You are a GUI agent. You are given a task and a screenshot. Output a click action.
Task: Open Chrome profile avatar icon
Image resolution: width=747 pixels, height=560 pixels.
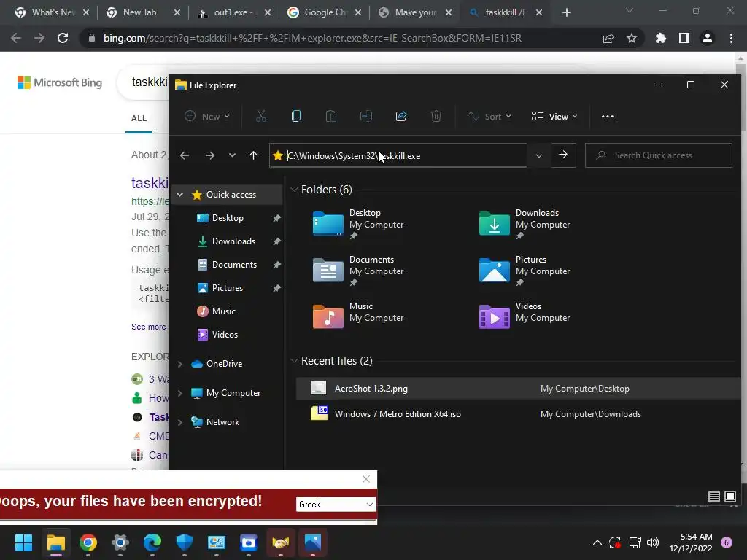click(708, 38)
